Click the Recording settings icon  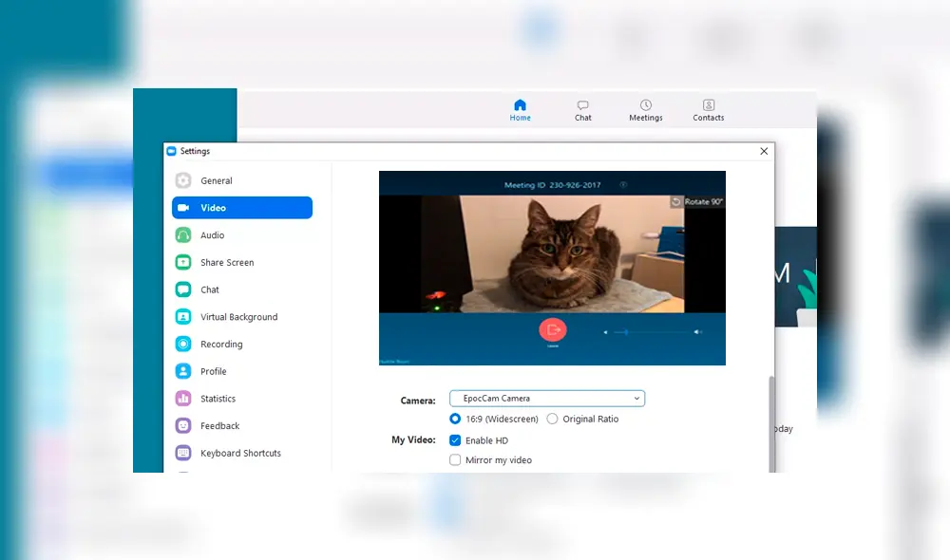[183, 344]
